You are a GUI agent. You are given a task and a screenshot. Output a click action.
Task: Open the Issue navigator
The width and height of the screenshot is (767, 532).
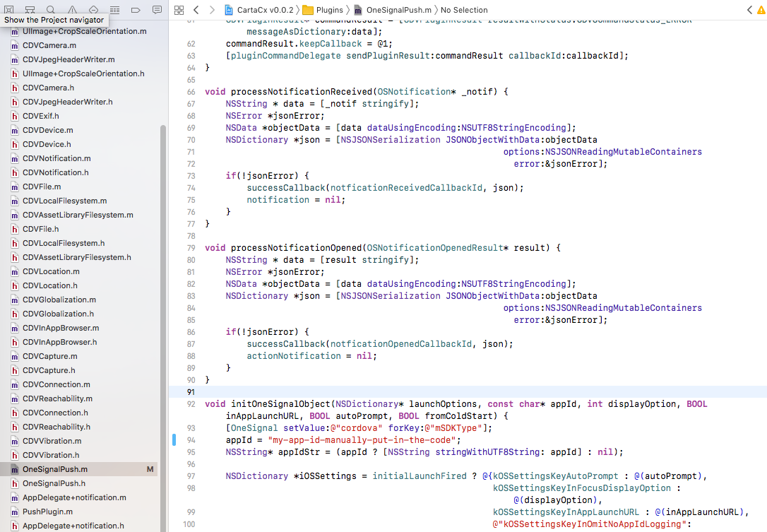point(72,10)
